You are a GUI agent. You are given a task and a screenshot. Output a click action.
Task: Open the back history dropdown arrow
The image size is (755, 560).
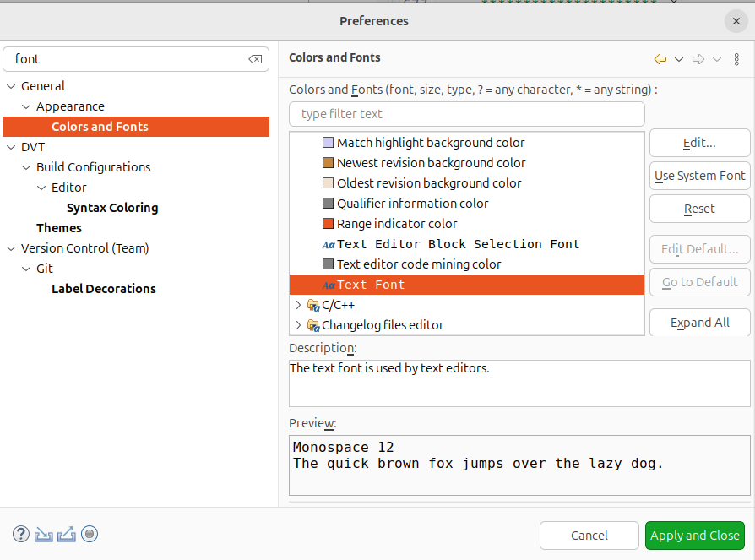679,58
